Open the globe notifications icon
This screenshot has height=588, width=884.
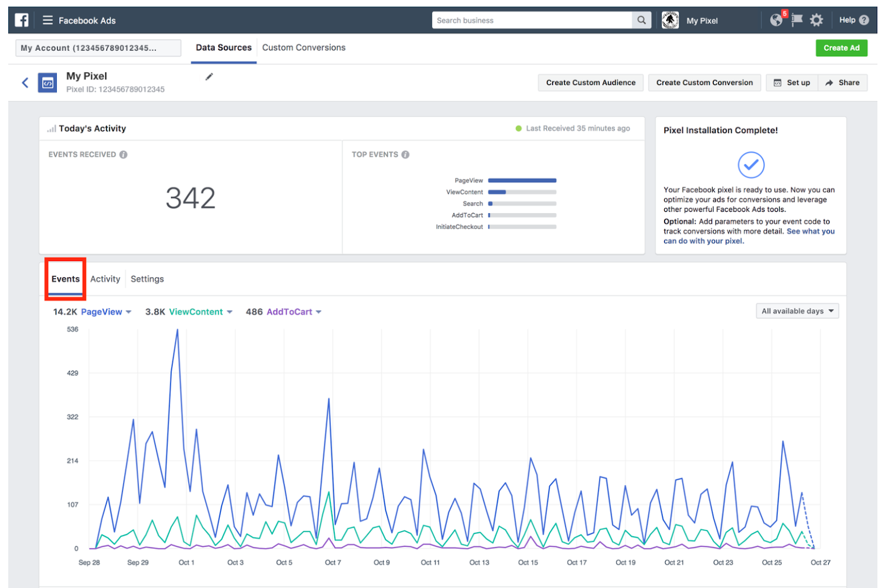click(777, 20)
